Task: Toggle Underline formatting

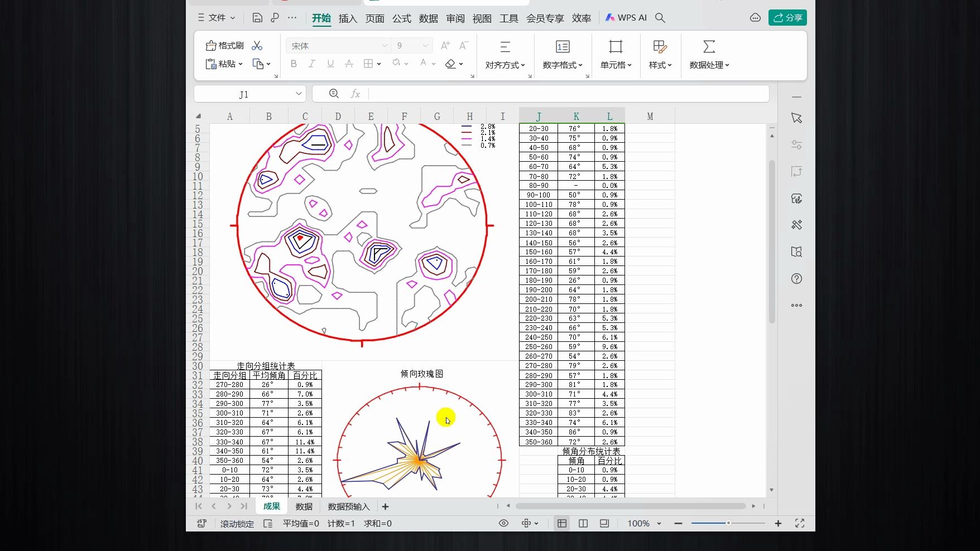Action: [x=330, y=64]
